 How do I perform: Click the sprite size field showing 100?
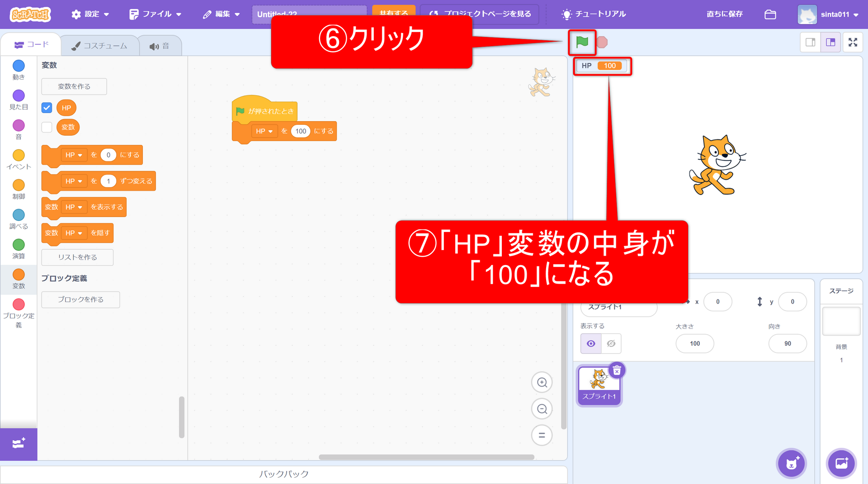point(694,344)
